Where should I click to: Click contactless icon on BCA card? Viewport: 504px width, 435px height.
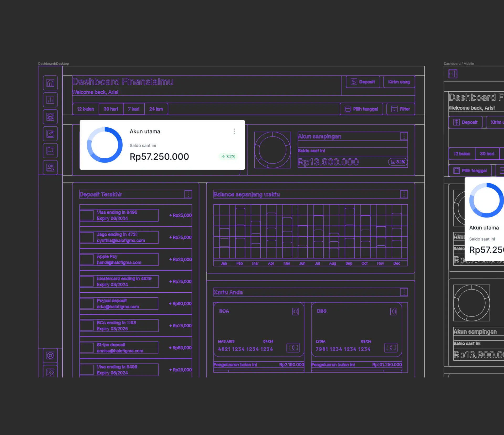tap(295, 312)
